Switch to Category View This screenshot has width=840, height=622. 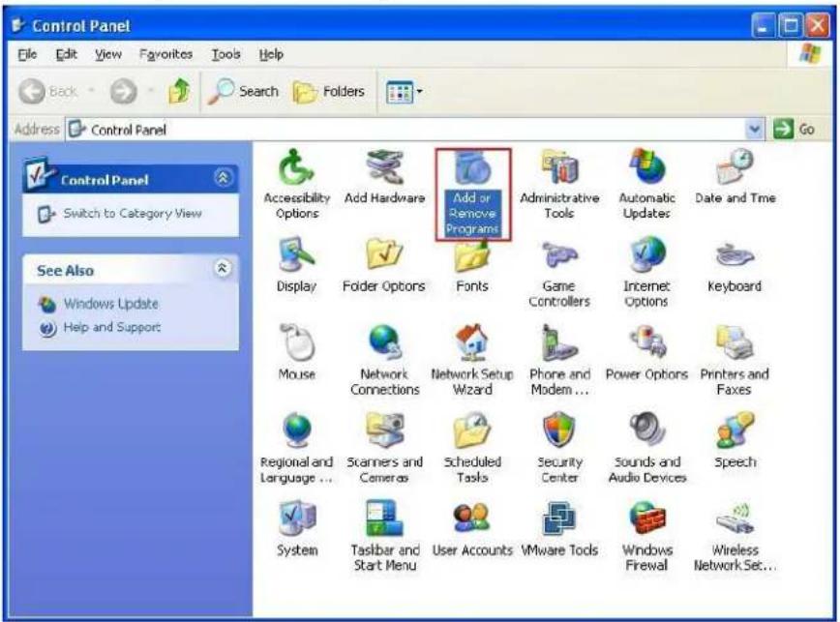pyautogui.click(x=119, y=214)
